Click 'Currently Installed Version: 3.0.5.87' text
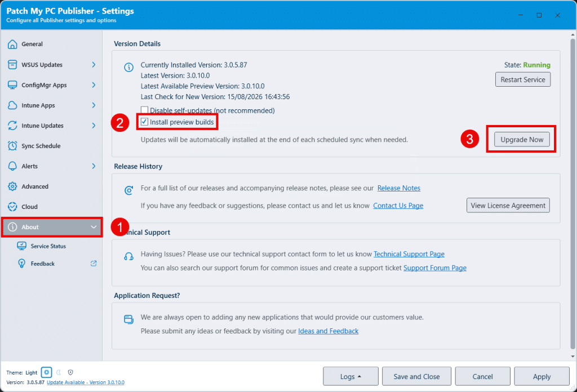 194,65
